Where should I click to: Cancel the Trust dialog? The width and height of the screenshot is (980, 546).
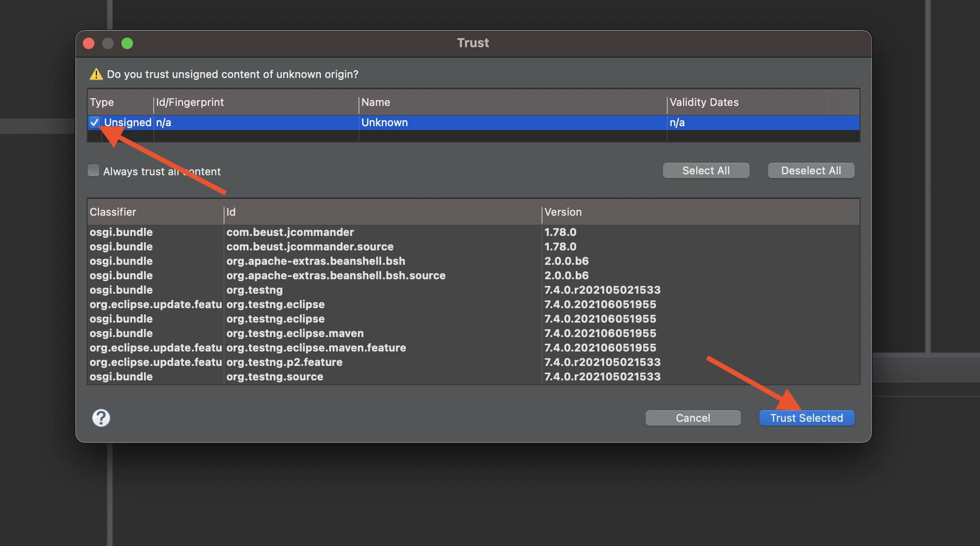[x=692, y=417]
